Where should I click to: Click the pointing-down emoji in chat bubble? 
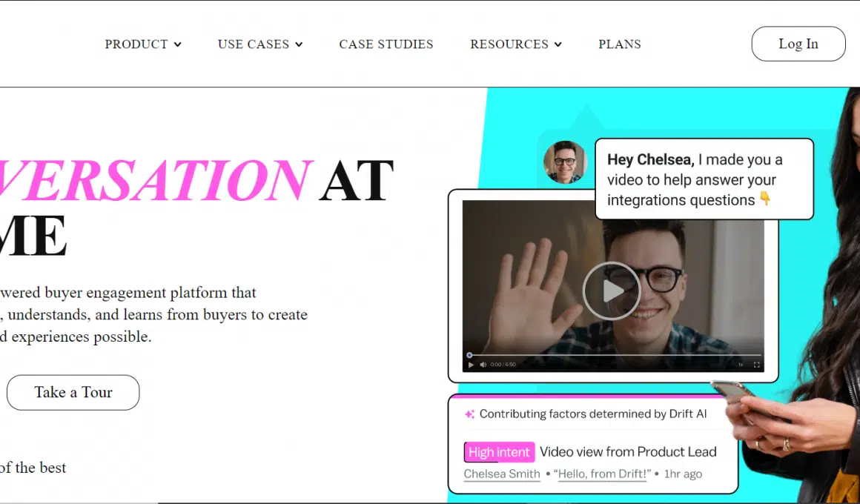(765, 199)
